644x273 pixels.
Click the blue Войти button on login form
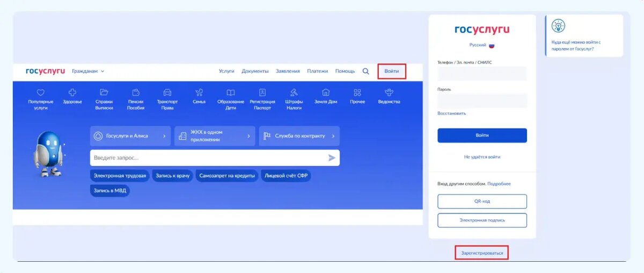(482, 135)
